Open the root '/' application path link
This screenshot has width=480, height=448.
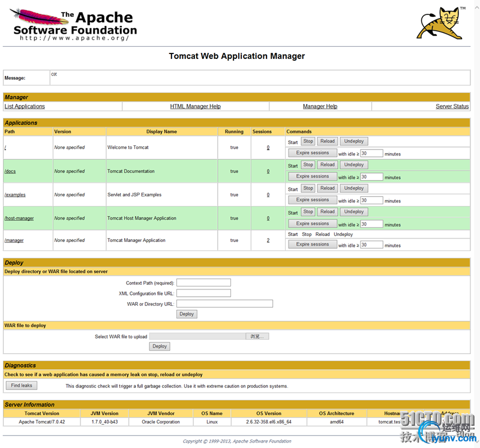click(x=5, y=148)
